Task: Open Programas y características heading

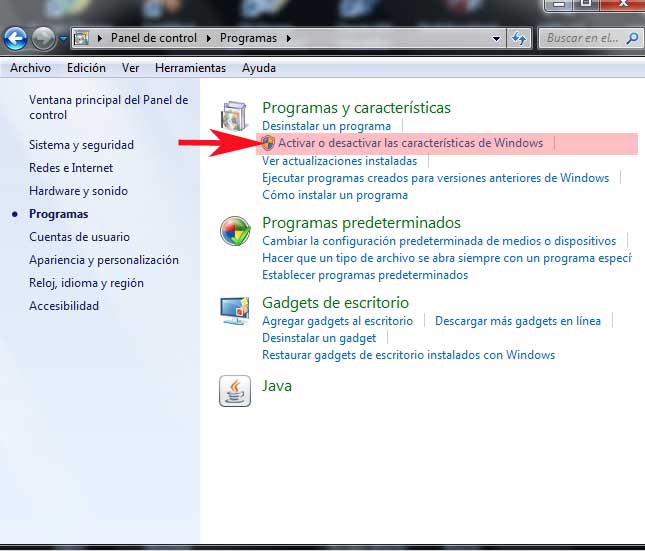Action: [356, 108]
